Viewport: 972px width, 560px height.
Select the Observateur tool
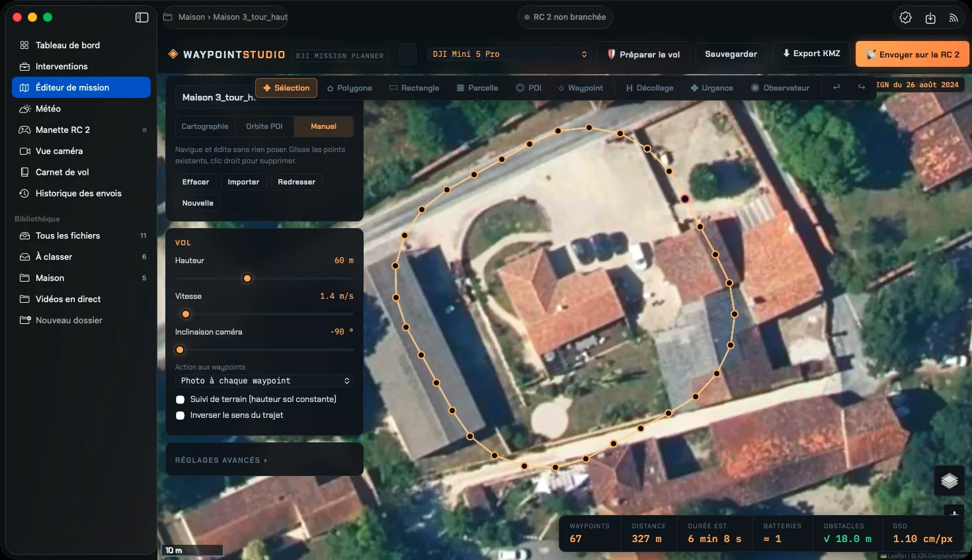click(x=780, y=88)
